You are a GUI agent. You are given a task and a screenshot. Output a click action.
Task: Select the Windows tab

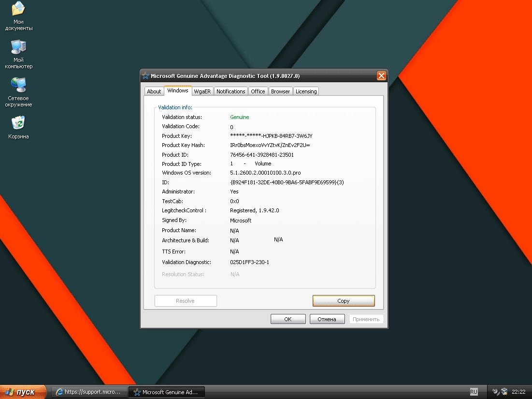178,90
